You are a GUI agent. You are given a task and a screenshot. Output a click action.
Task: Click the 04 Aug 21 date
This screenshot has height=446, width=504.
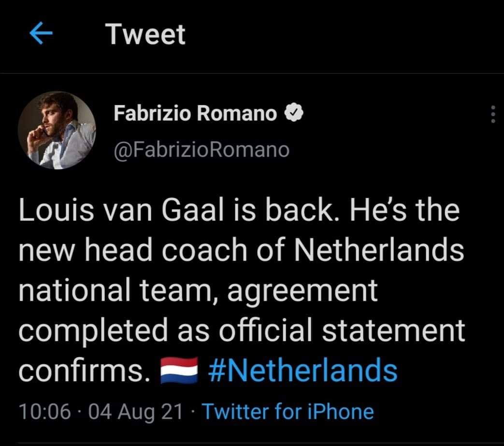point(135,412)
